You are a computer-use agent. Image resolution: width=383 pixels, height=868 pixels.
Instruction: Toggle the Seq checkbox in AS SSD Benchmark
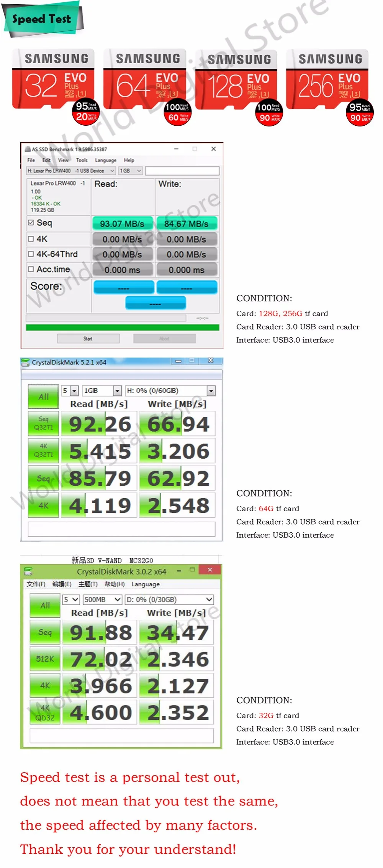click(31, 223)
